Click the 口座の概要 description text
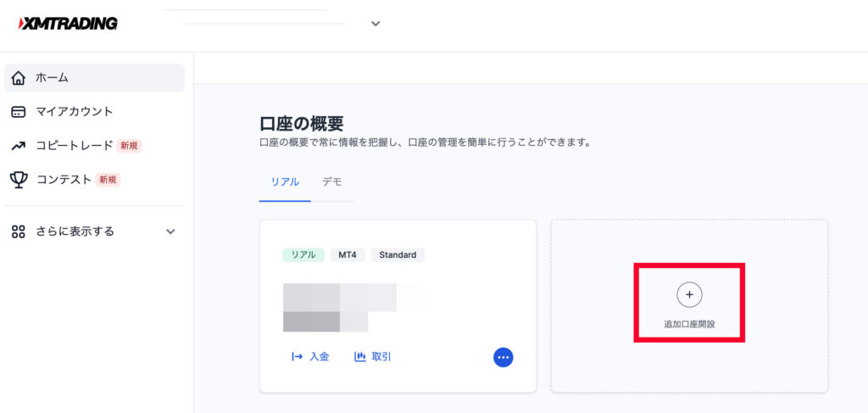The image size is (868, 413). click(426, 142)
